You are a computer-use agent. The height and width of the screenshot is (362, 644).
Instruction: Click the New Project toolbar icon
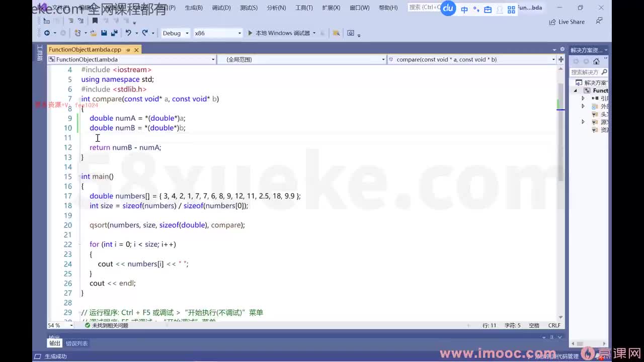(77, 33)
